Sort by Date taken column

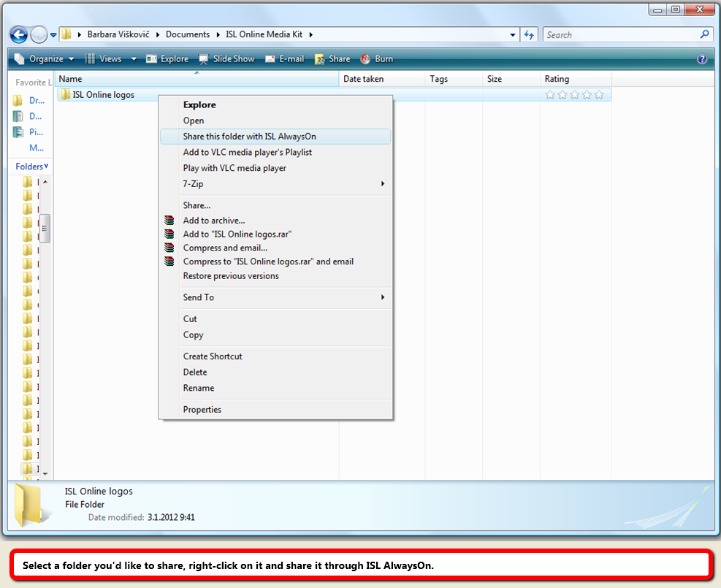coord(381,79)
